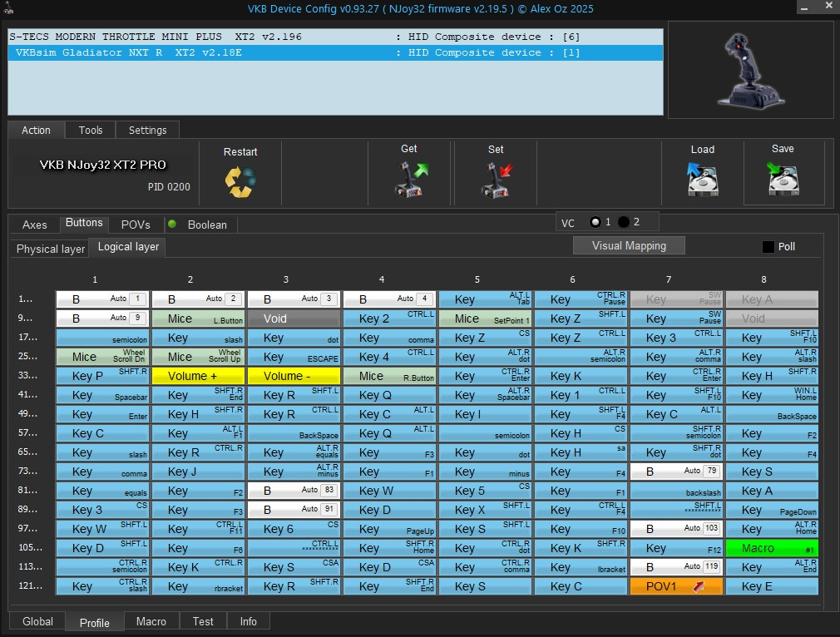Image resolution: width=840 pixels, height=637 pixels.
Task: Click the Set settings joystick icon
Action: point(497,180)
